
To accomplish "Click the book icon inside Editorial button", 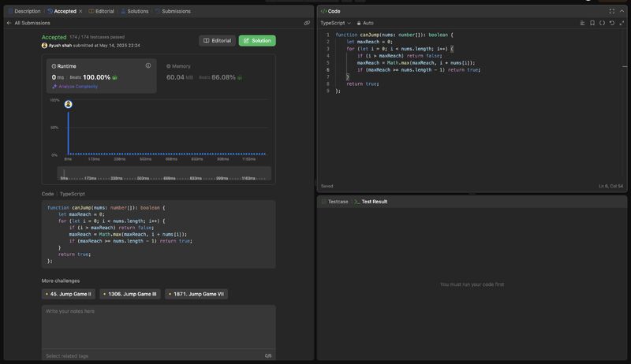I will [206, 41].
